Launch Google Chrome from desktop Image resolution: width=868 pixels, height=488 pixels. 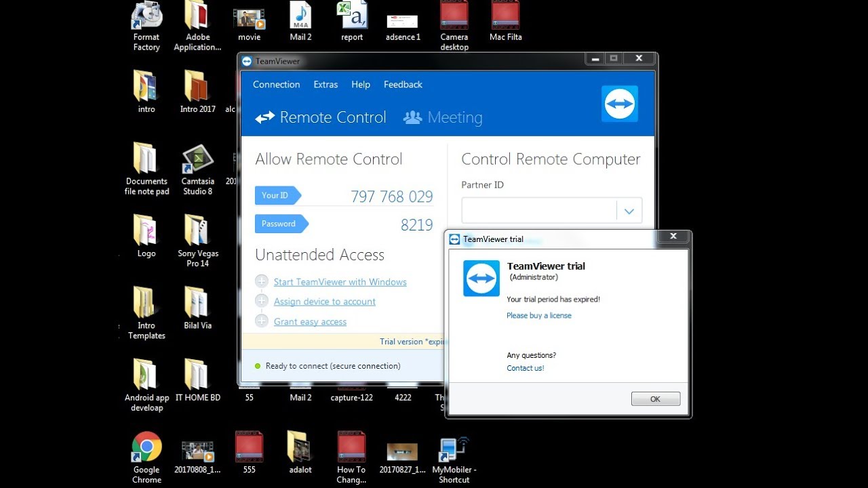point(146,457)
